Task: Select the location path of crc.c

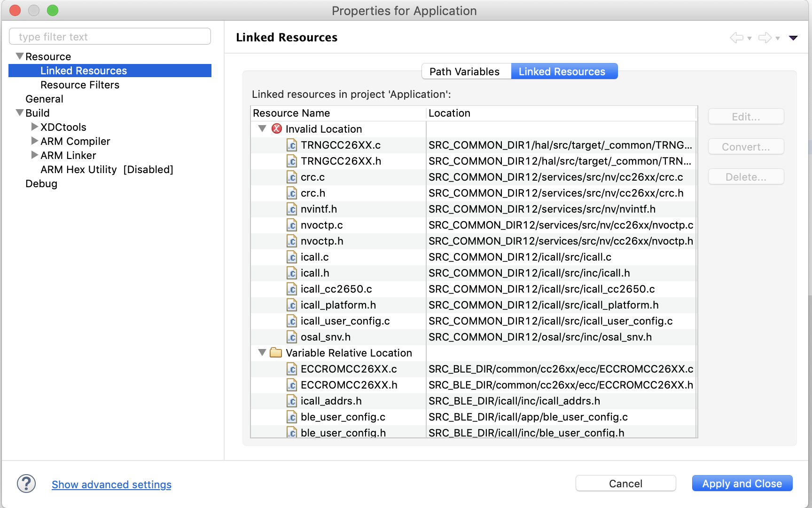Action: coord(556,177)
